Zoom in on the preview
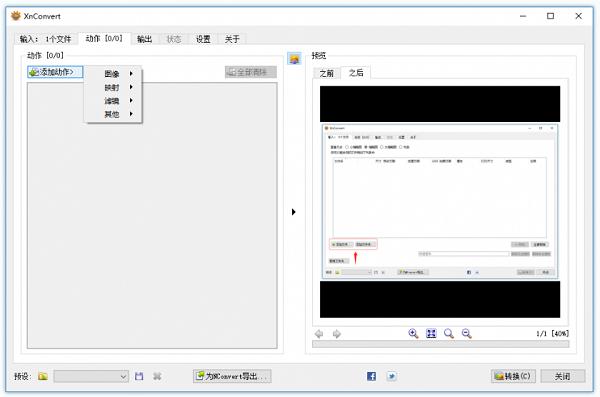Screen dimensions: 600x397 coord(413,333)
